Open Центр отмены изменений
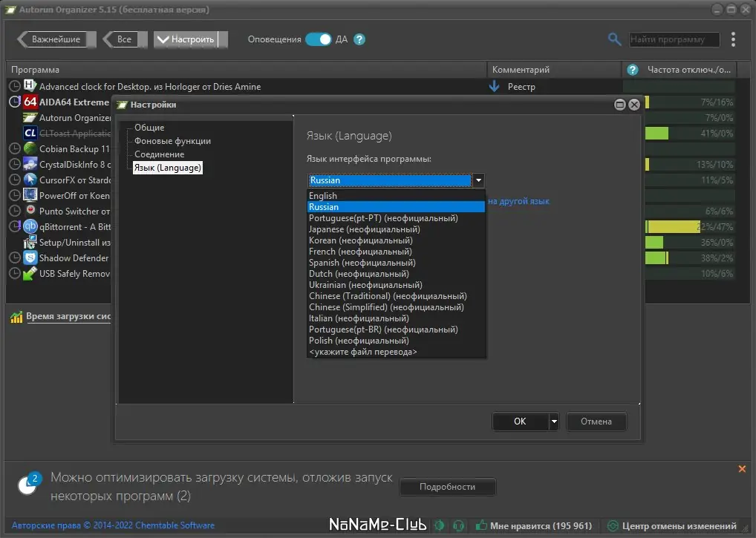Viewport: 756px width, 538px height. pyautogui.click(x=673, y=526)
